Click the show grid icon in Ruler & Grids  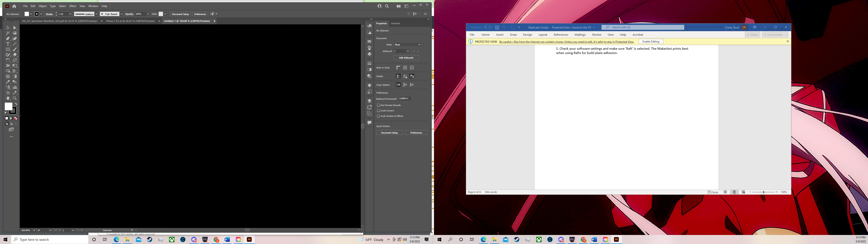pos(405,68)
